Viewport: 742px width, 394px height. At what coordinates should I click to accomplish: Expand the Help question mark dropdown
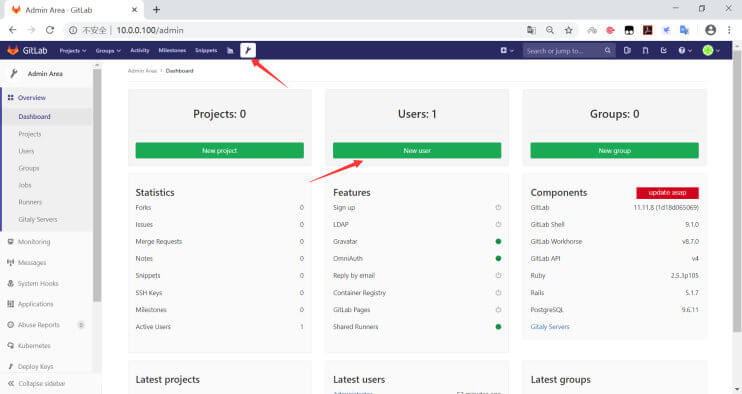(x=685, y=51)
